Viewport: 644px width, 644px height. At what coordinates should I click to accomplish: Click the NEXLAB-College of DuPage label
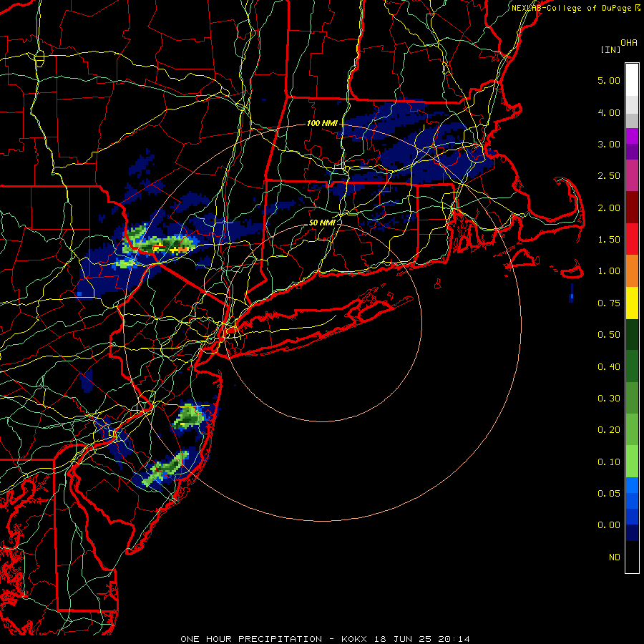point(572,8)
